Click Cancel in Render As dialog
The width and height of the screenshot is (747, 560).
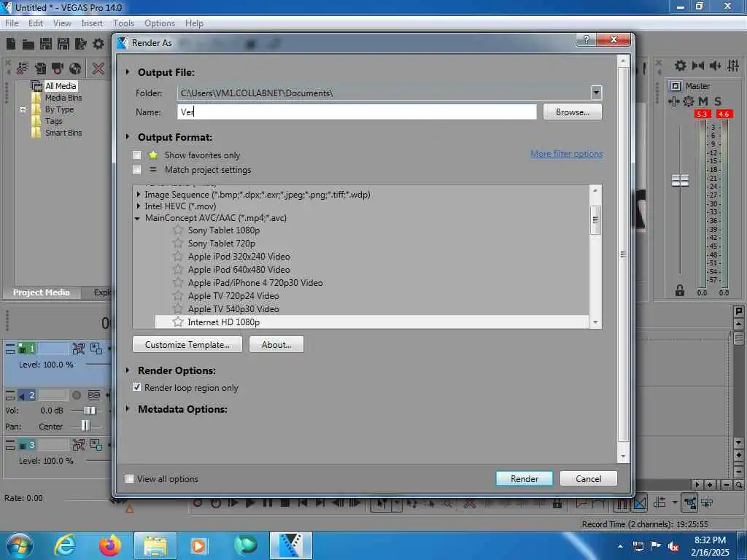(589, 478)
